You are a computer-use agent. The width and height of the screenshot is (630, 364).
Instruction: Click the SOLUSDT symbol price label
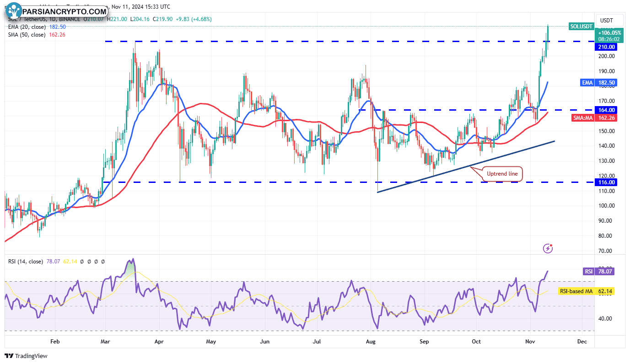(582, 27)
